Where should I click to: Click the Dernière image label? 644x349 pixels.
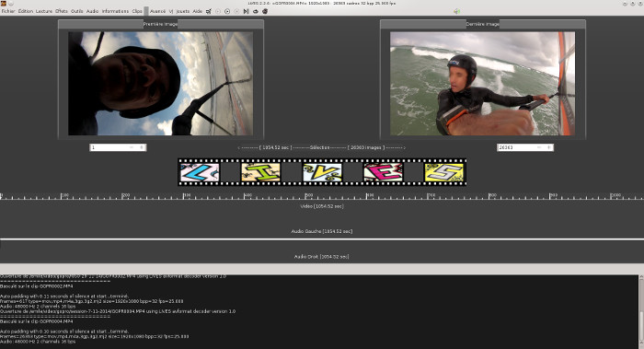[483, 24]
